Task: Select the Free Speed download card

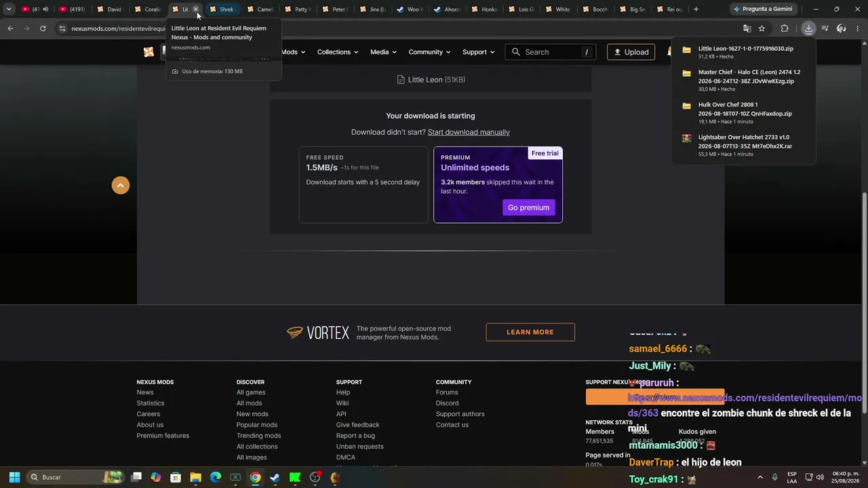Action: pos(363,184)
